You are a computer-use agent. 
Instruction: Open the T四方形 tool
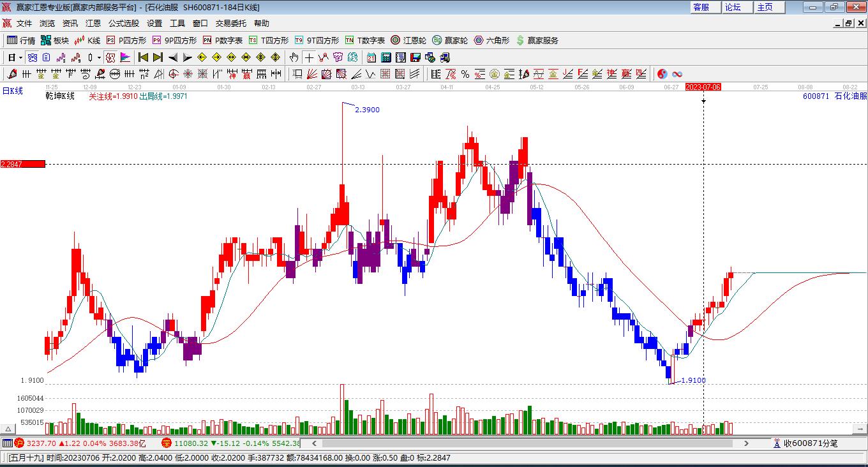click(x=268, y=40)
